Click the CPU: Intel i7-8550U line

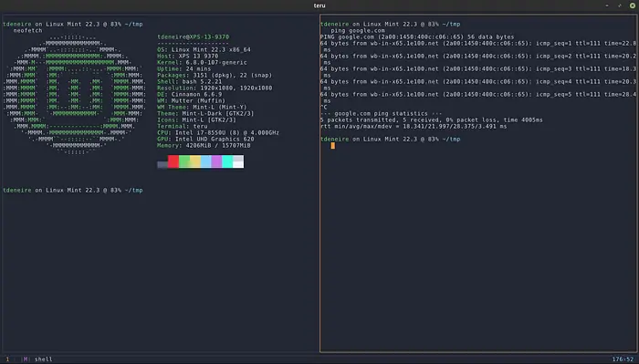pos(218,132)
